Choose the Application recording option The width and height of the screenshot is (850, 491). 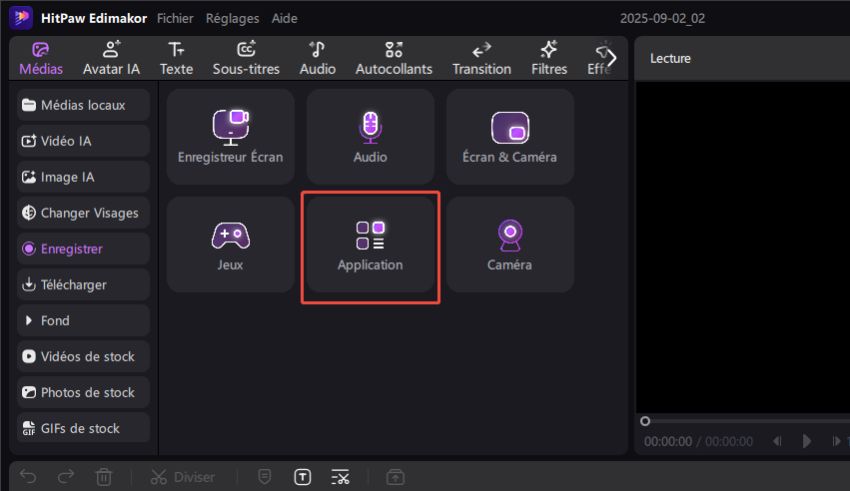tap(370, 244)
